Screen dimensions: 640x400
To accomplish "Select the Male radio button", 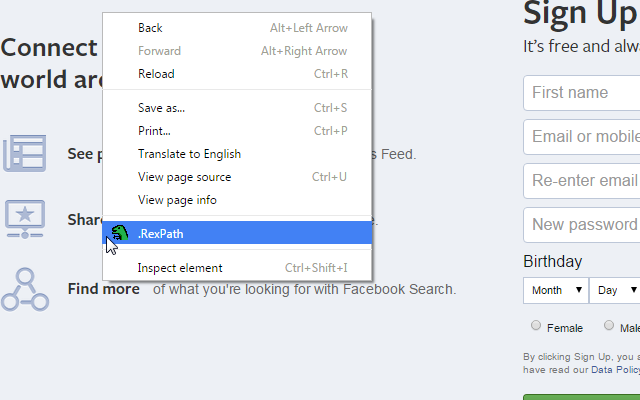I will (609, 325).
